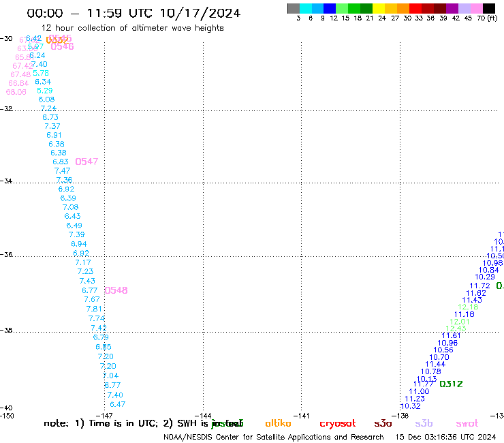Screen dimensions: 504x443
Task: Click the wave height value 6.43
Action: (x=72, y=216)
